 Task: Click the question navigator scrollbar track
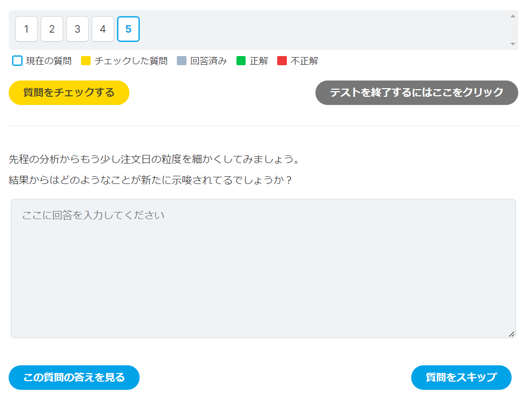513,30
